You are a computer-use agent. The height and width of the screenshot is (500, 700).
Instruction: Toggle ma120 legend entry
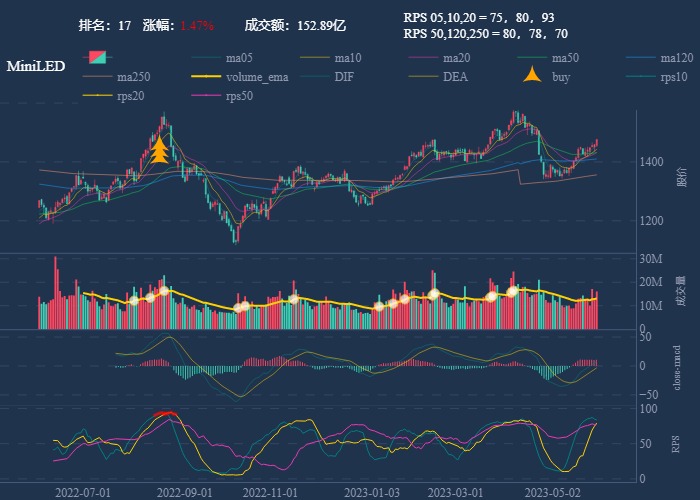tap(660, 58)
